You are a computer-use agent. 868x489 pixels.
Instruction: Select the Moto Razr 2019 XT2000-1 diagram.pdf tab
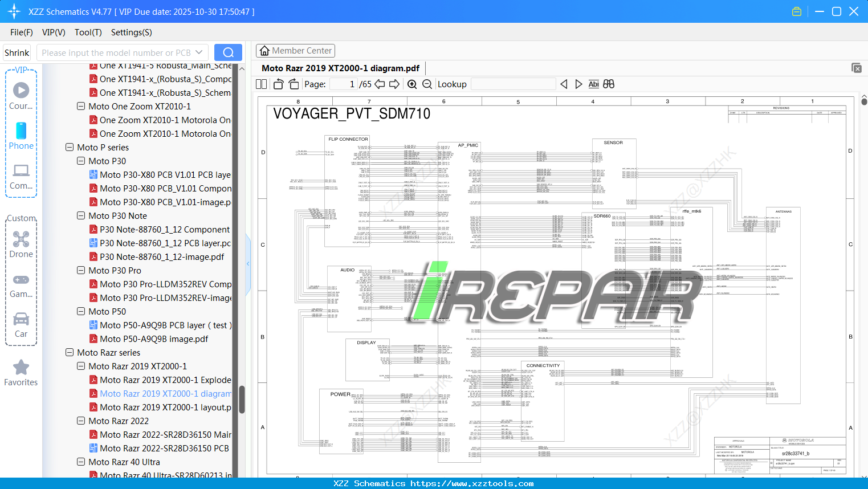click(340, 68)
